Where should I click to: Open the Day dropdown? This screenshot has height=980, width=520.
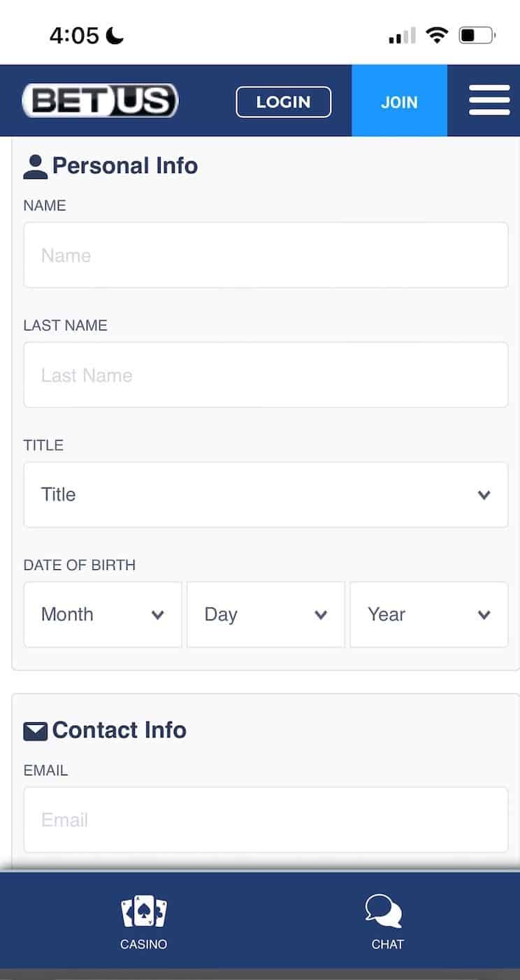click(266, 614)
